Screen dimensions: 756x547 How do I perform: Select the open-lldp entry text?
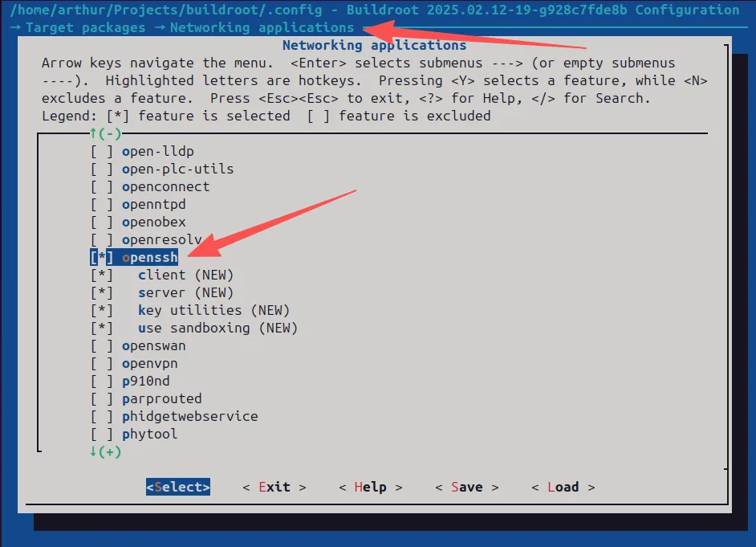coord(157,152)
